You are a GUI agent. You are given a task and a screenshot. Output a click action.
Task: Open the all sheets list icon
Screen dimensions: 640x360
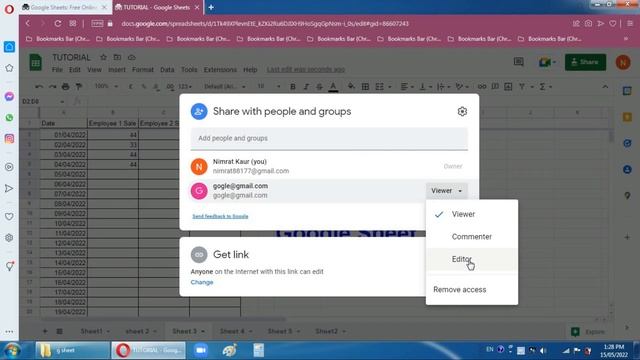coord(59,331)
